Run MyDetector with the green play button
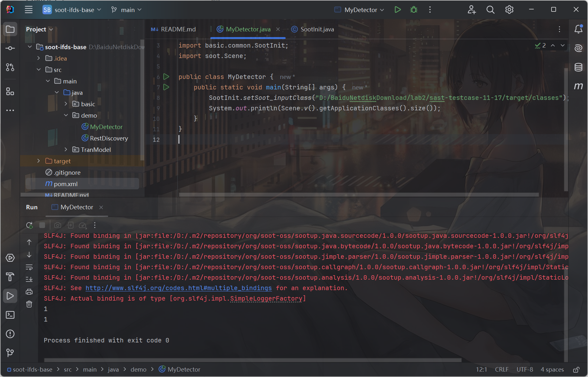Screen dimensions: 588x377 click(x=397, y=10)
